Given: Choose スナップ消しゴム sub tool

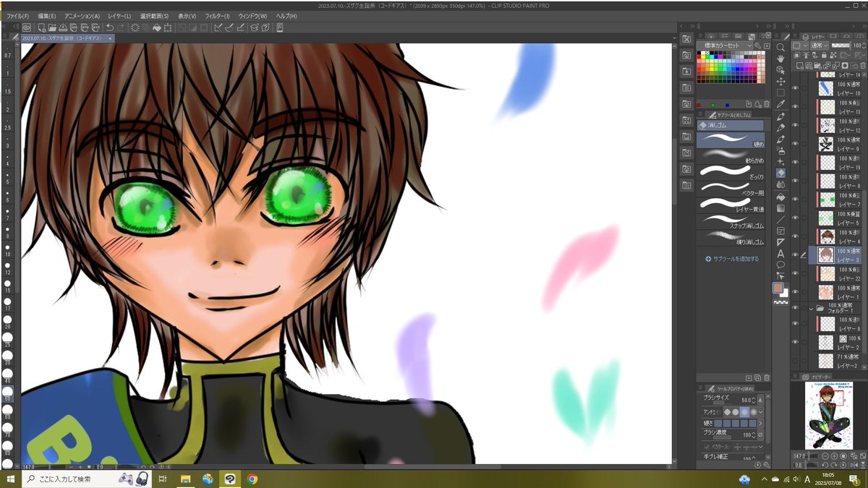Looking at the screenshot, I should click(x=731, y=221).
